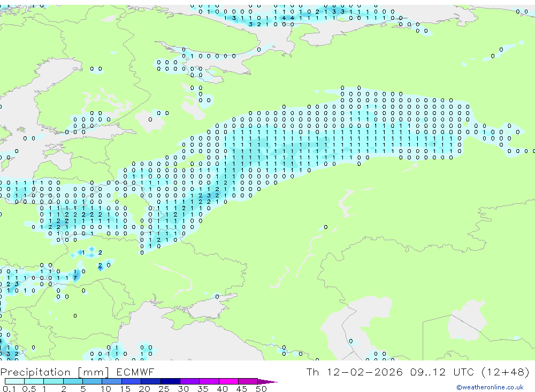535x392 pixels.
Task: Click the '35' legend scale label
Action: pyautogui.click(x=203, y=389)
